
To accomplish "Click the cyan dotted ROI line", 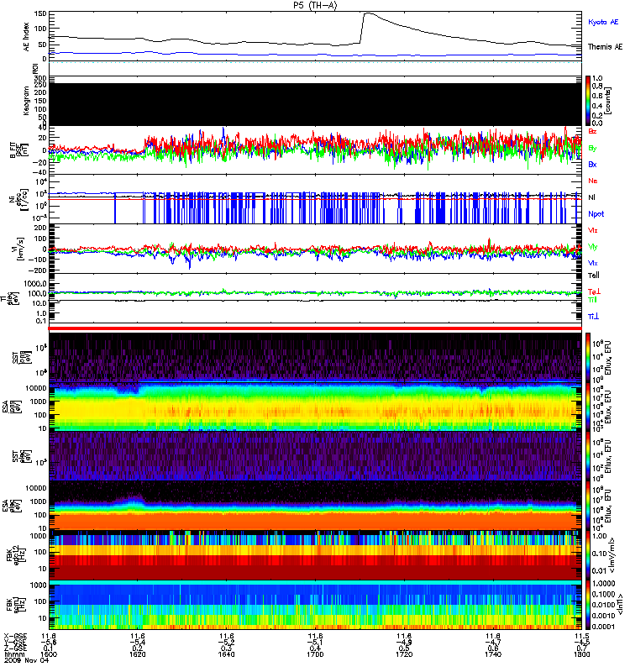I will coord(315,62).
